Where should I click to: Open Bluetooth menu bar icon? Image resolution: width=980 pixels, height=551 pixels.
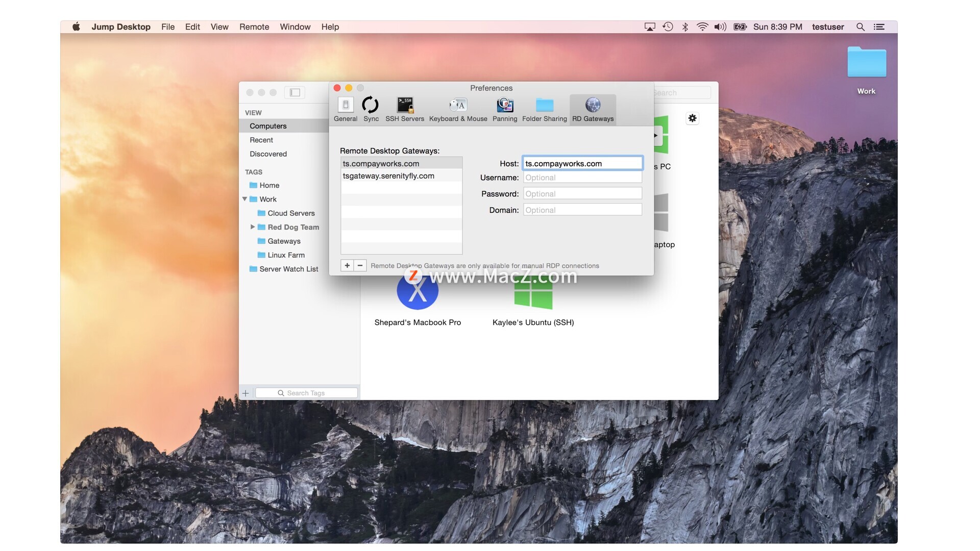[685, 27]
